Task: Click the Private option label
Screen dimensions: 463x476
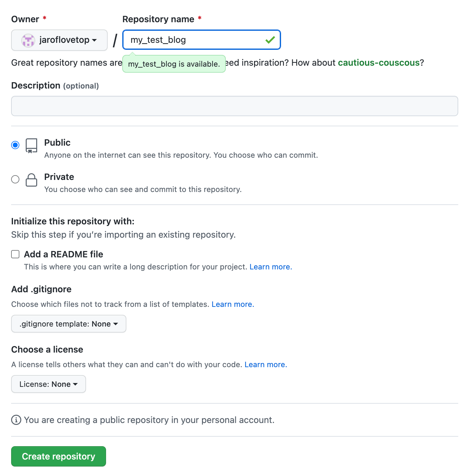Action: (x=59, y=177)
